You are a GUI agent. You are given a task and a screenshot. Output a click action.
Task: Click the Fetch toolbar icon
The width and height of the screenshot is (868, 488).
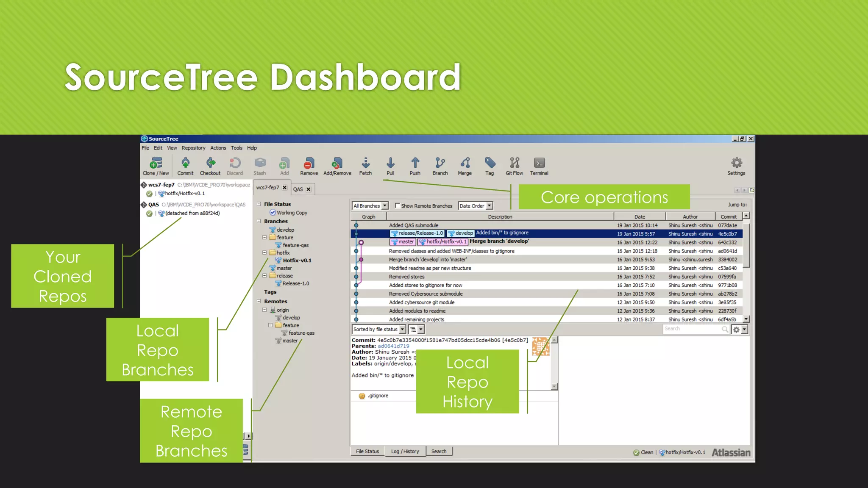click(x=365, y=164)
